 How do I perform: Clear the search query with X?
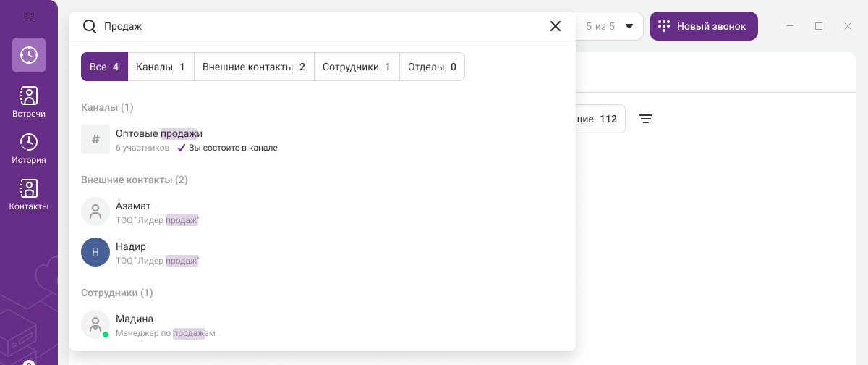click(556, 26)
